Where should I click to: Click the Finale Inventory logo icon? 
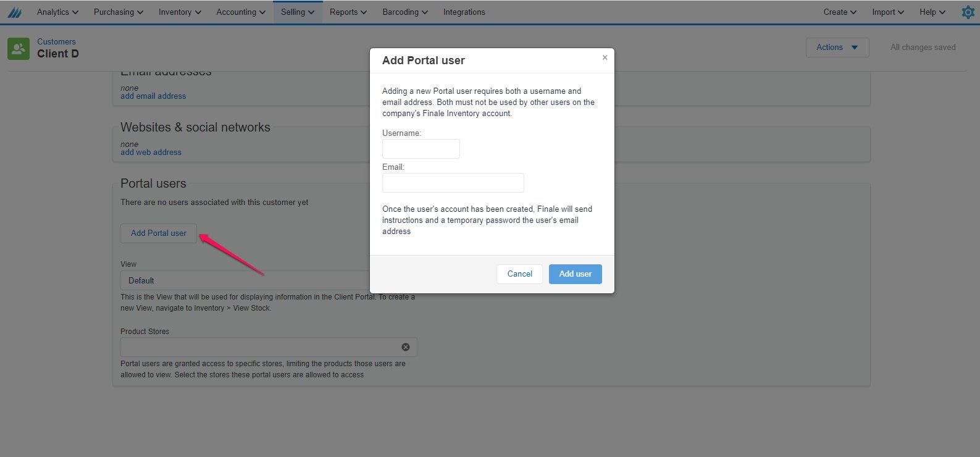pos(15,12)
